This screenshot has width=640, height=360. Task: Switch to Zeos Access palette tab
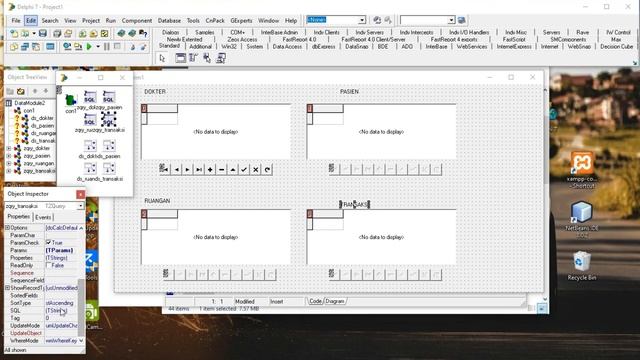click(x=242, y=40)
